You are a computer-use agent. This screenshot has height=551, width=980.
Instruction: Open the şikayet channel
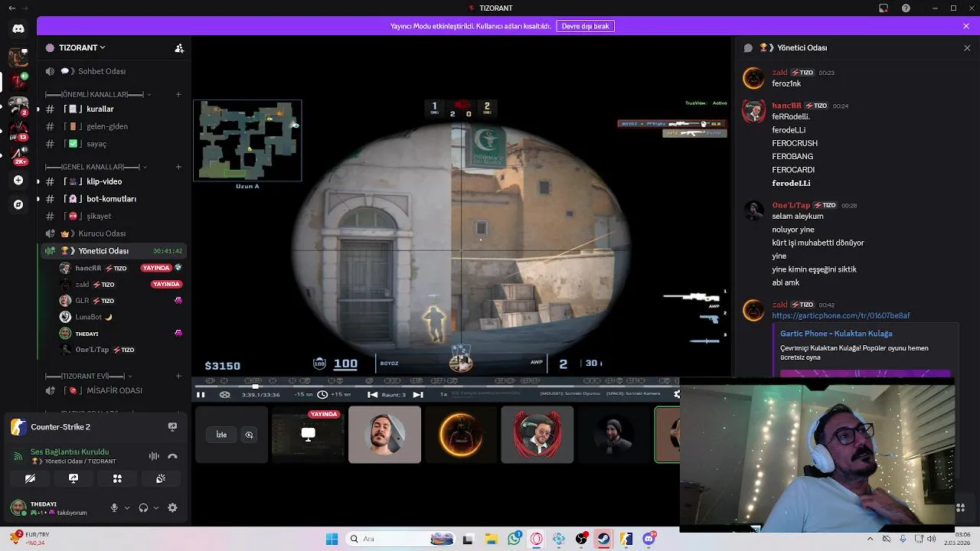click(114, 217)
